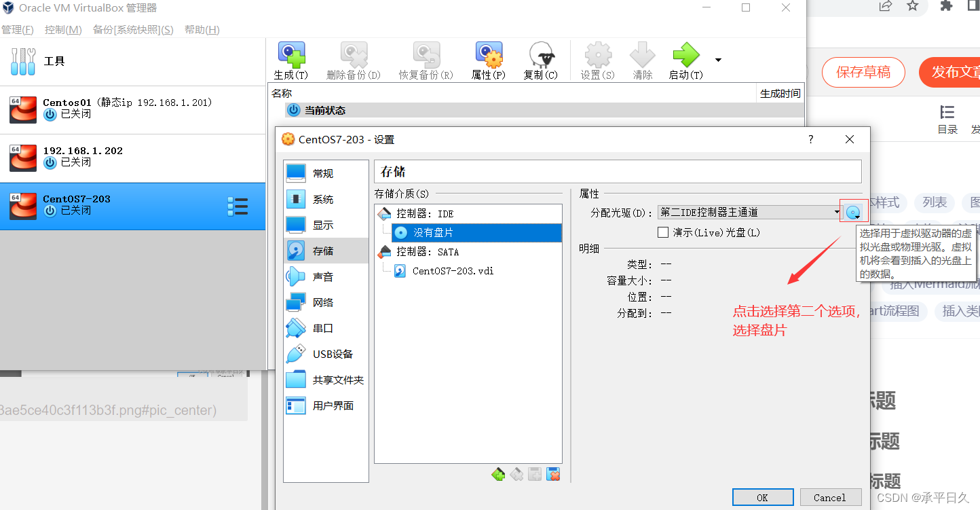Open the 分配光驱 IDE channel dropdown
Image resolution: width=980 pixels, height=510 pixels.
(750, 213)
